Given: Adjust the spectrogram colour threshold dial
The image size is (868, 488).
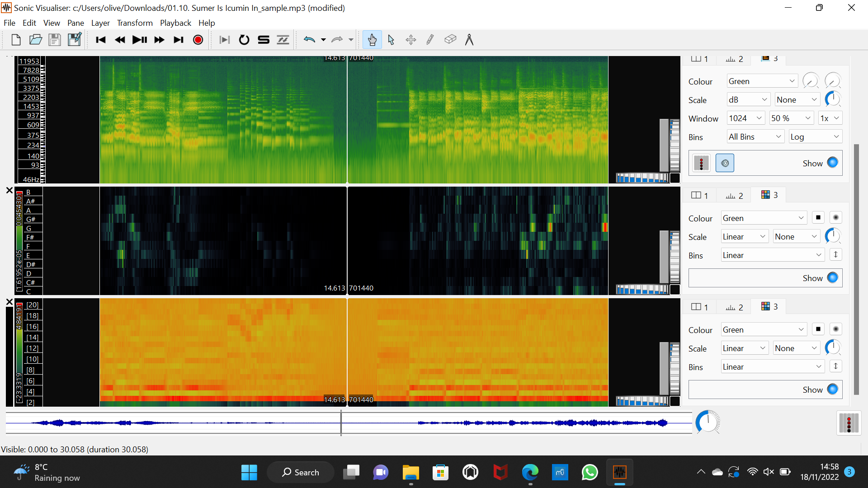Looking at the screenshot, I should coord(810,81).
